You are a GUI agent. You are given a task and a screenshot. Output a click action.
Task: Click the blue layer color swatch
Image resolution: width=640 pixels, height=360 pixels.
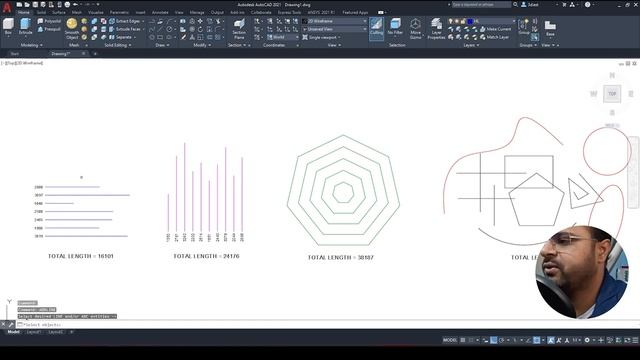[x=470, y=21]
